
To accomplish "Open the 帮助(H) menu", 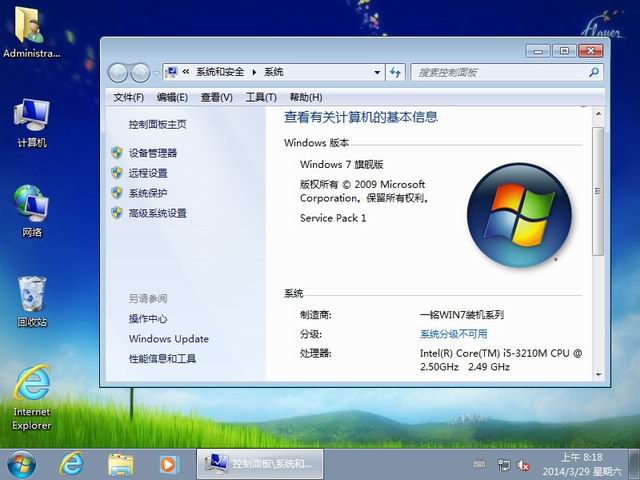I will pyautogui.click(x=306, y=98).
